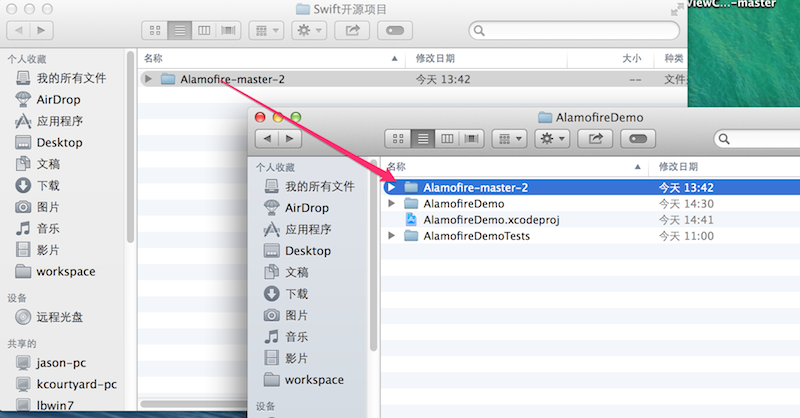
Task: Open workspace in Swift开源项目 sidebar
Action: pyautogui.click(x=56, y=271)
